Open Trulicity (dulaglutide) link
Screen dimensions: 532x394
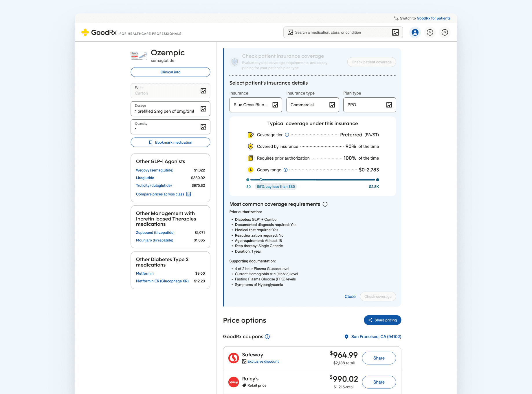tap(154, 185)
